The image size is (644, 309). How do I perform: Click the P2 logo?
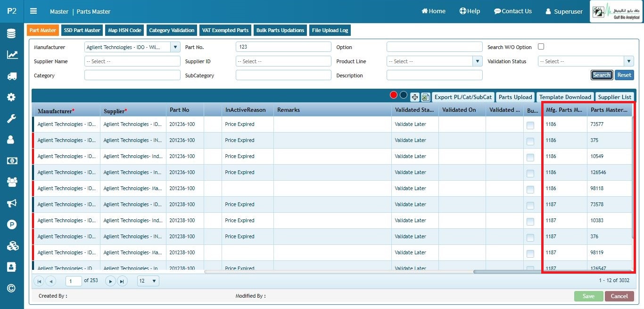12,11
